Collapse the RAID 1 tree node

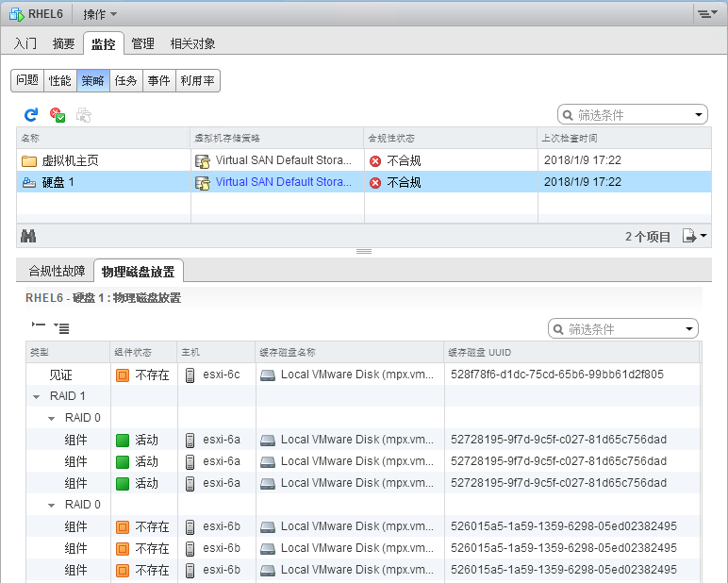[x=36, y=397]
